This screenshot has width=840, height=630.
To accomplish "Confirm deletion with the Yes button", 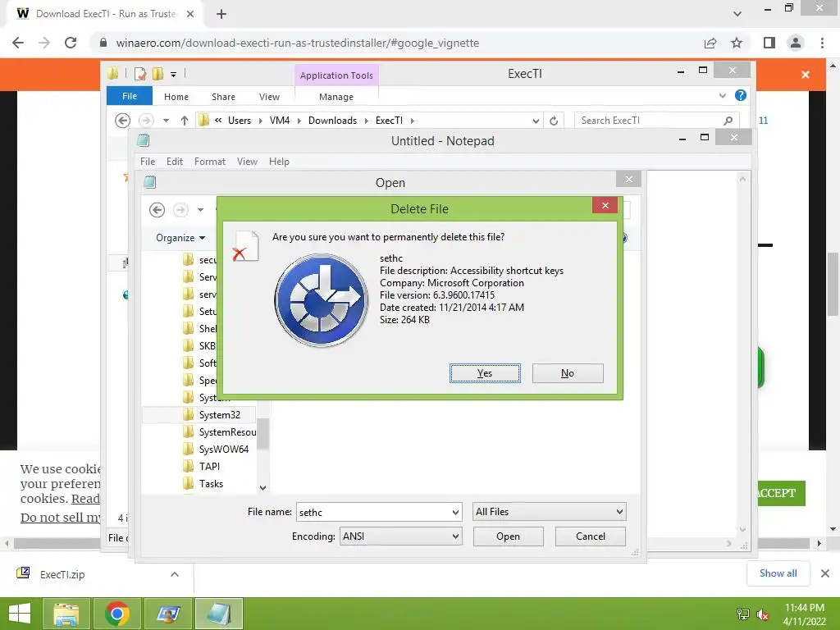I will coord(485,373).
